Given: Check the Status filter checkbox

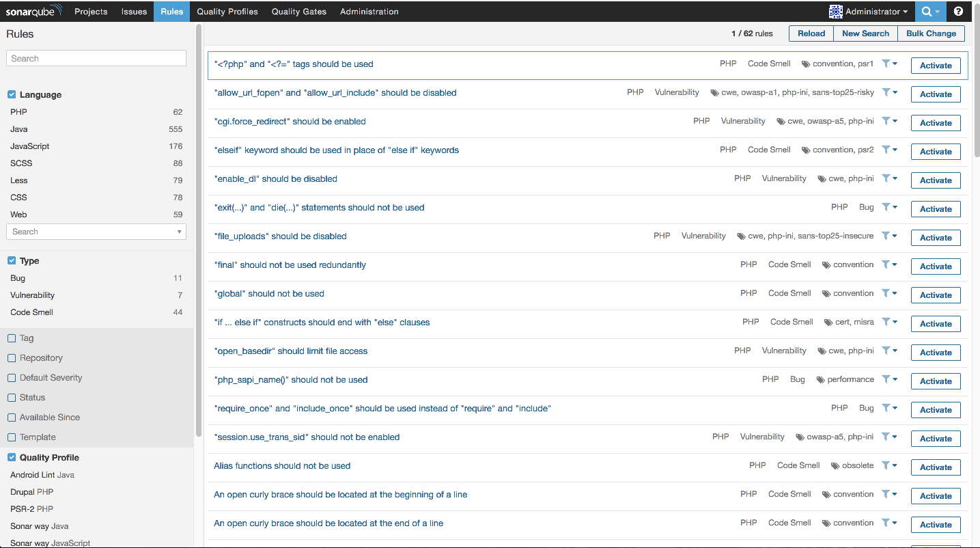Looking at the screenshot, I should pyautogui.click(x=12, y=397).
